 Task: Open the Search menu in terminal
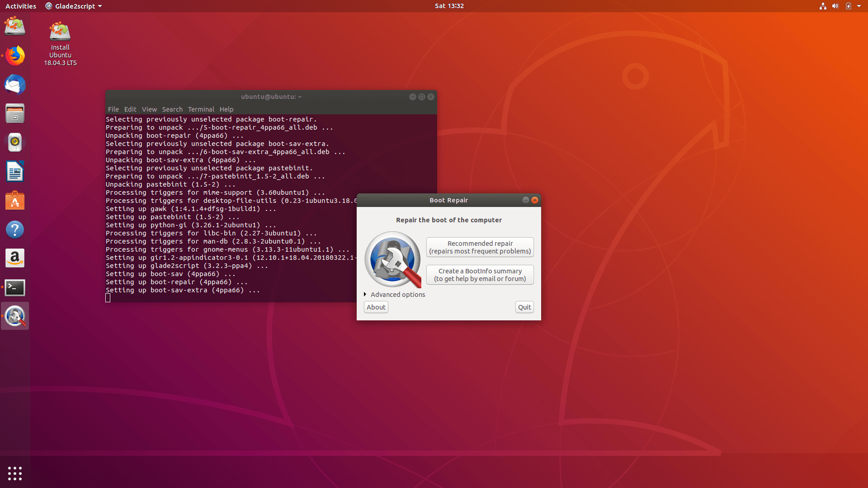[172, 109]
